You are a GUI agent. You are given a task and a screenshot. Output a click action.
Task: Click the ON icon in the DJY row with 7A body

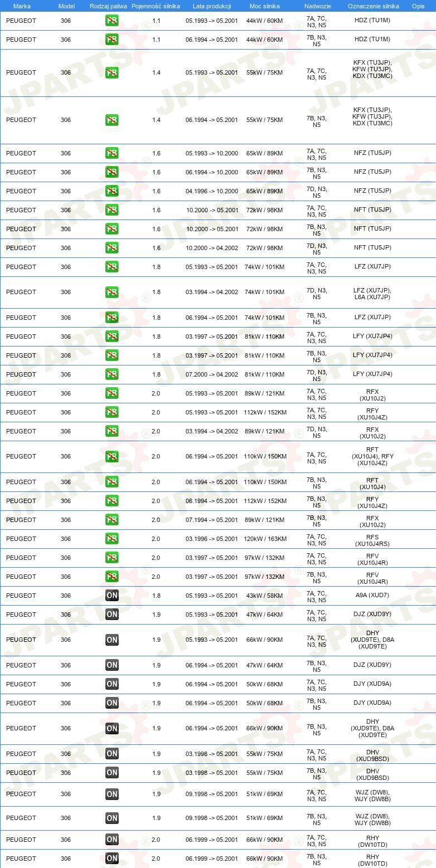pos(112,684)
